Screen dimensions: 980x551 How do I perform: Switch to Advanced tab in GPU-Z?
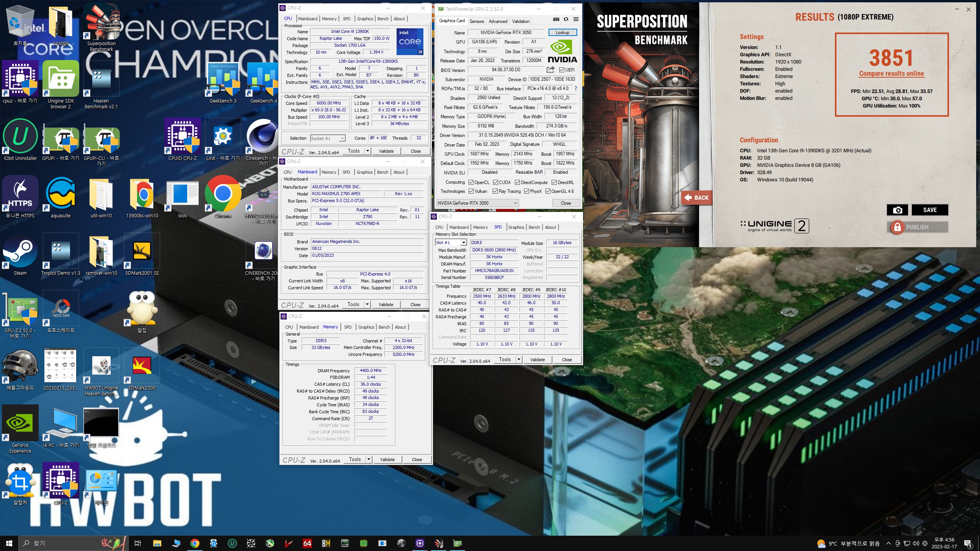pos(498,21)
